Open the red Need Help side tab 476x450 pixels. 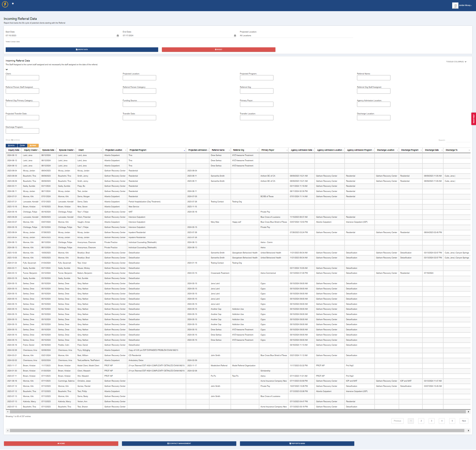pos(474,119)
